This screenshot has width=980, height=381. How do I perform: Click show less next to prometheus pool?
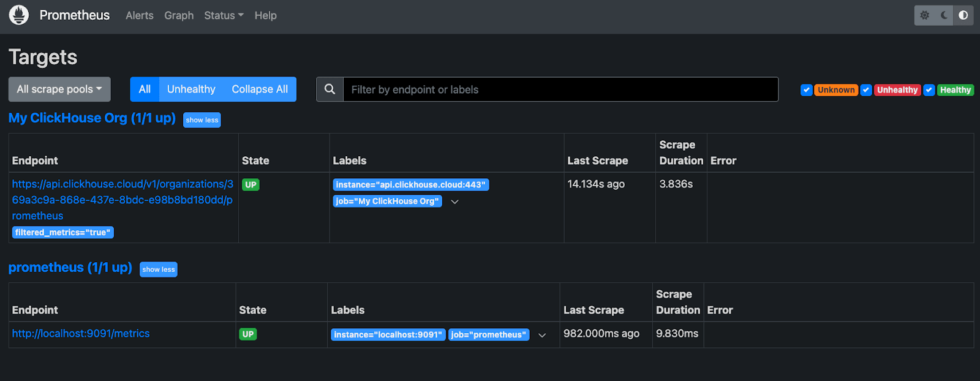click(x=159, y=270)
